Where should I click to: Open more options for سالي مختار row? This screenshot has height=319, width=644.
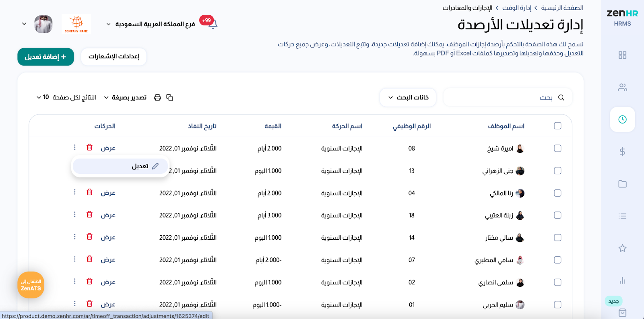[x=74, y=237]
